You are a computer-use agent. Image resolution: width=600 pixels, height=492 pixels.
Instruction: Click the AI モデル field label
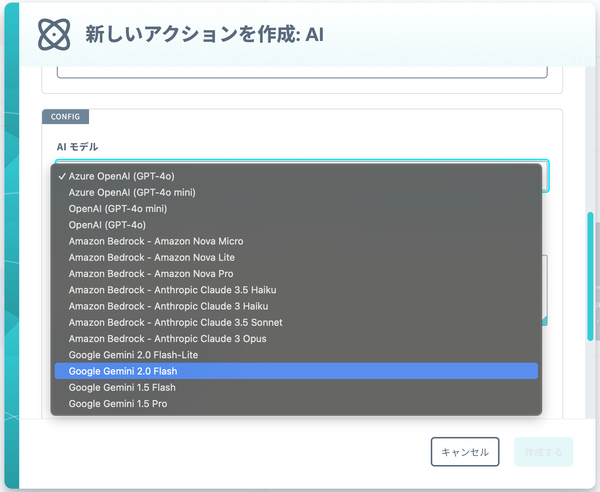pyautogui.click(x=77, y=147)
